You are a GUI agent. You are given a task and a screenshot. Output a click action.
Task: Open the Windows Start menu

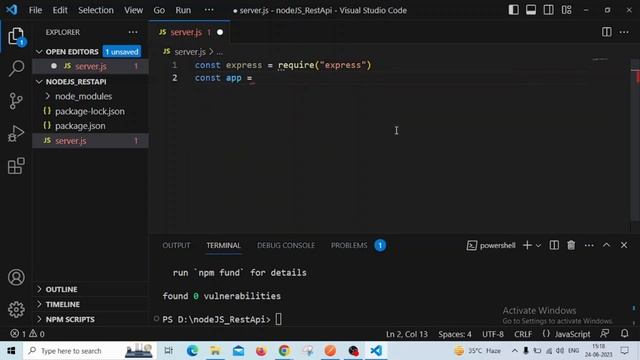coord(11,351)
